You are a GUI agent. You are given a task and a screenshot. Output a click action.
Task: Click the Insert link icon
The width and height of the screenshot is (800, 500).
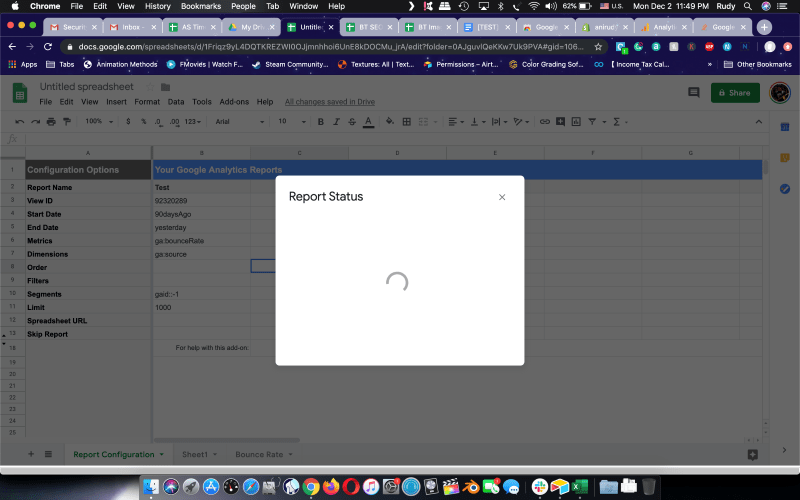point(545,121)
